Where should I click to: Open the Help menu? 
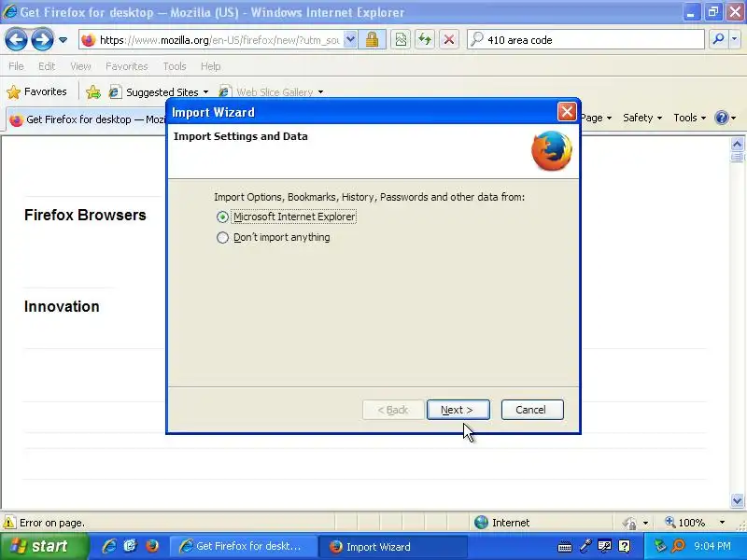point(211,66)
